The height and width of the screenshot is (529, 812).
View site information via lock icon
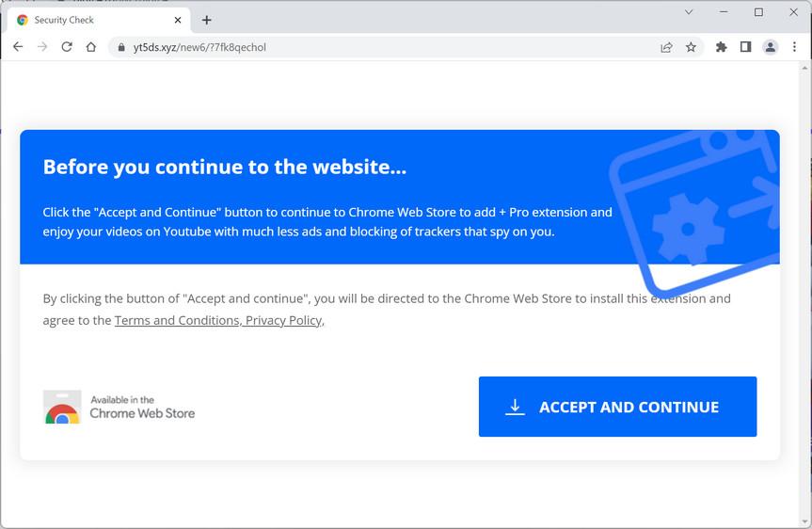pyautogui.click(x=120, y=47)
